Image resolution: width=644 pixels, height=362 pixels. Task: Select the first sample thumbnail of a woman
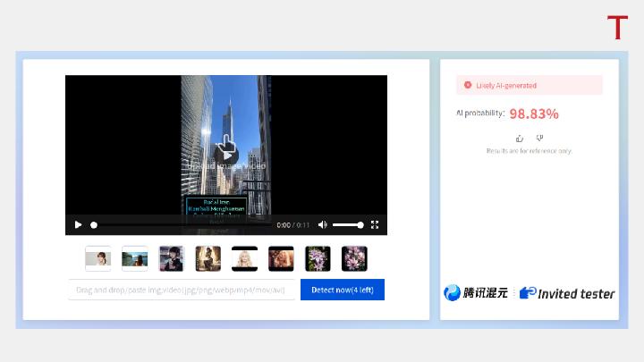(x=98, y=258)
